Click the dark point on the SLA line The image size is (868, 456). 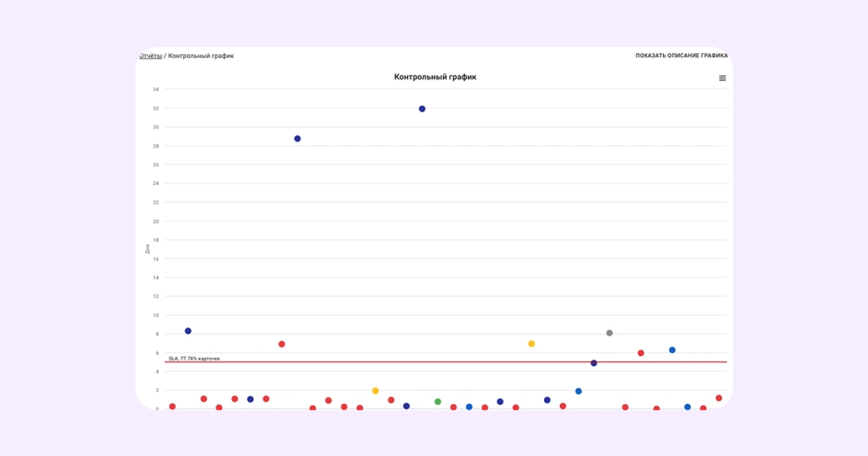pyautogui.click(x=594, y=363)
